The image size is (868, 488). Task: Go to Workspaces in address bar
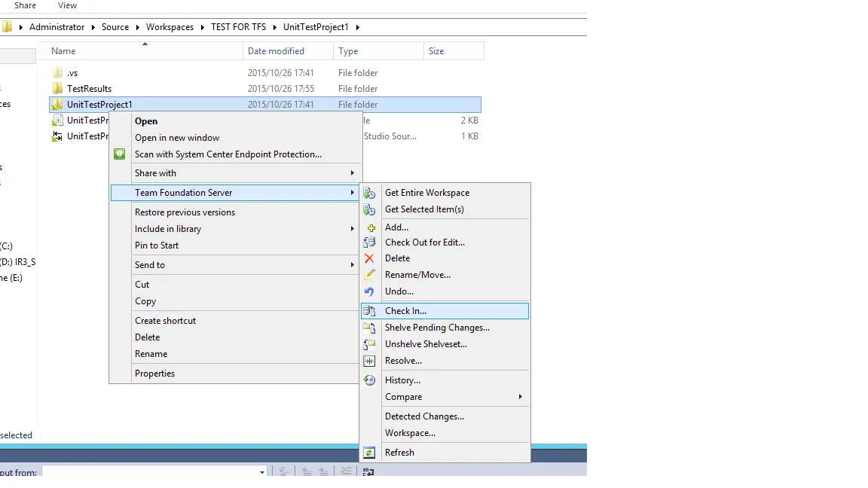[170, 27]
